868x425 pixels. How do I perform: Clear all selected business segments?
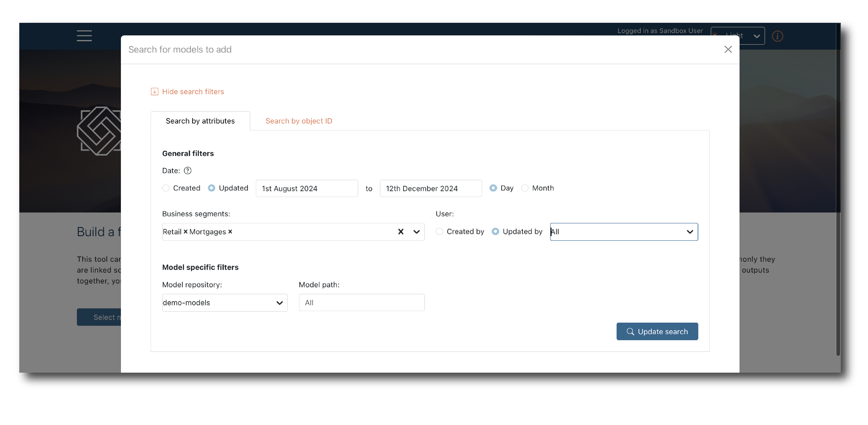pyautogui.click(x=401, y=231)
